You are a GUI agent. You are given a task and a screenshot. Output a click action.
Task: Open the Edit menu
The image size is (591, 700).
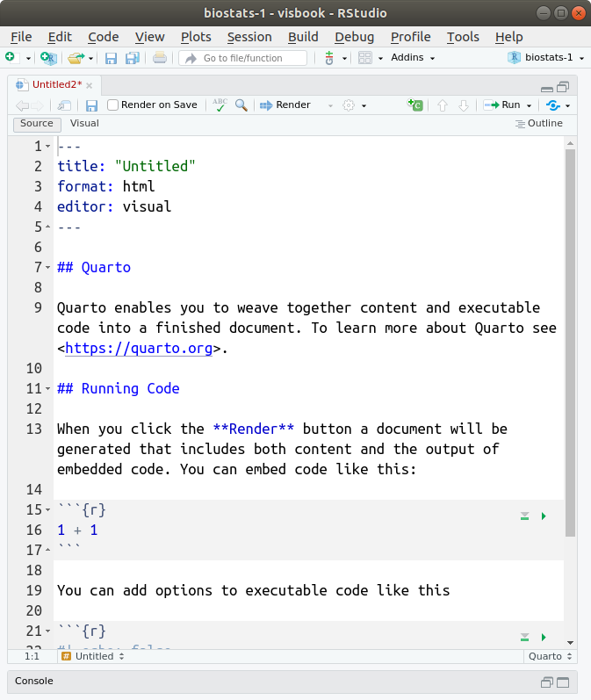(60, 37)
